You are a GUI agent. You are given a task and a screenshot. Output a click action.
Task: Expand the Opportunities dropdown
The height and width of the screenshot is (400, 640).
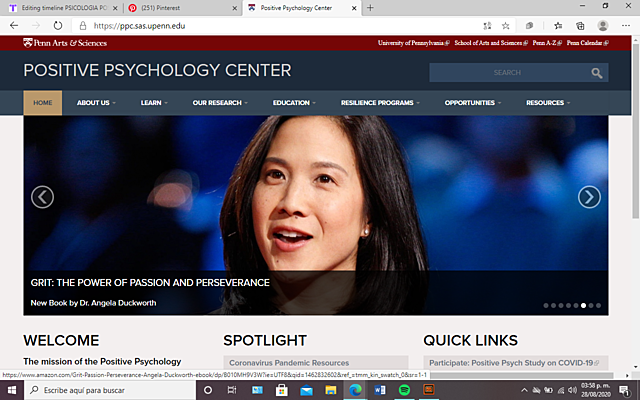pos(473,103)
